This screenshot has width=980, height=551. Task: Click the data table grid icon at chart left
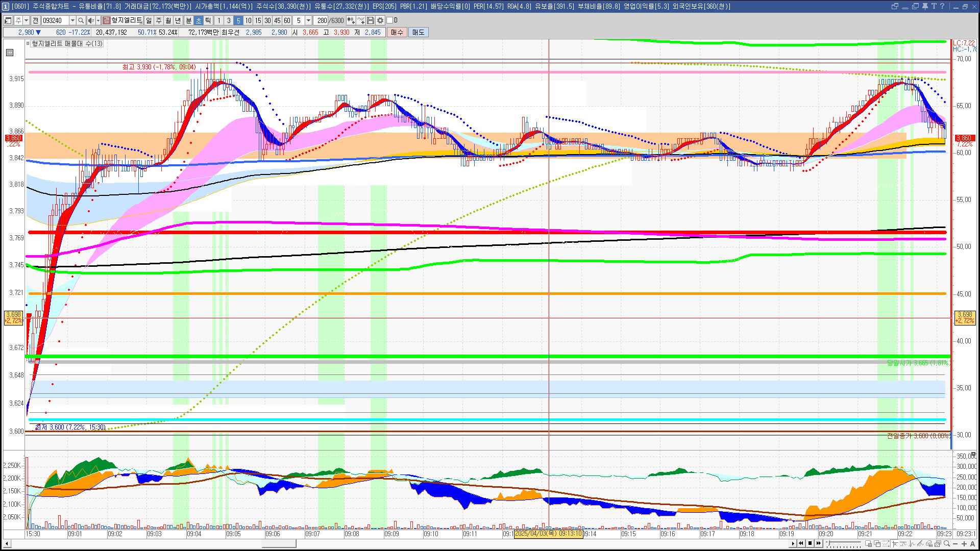click(x=10, y=53)
